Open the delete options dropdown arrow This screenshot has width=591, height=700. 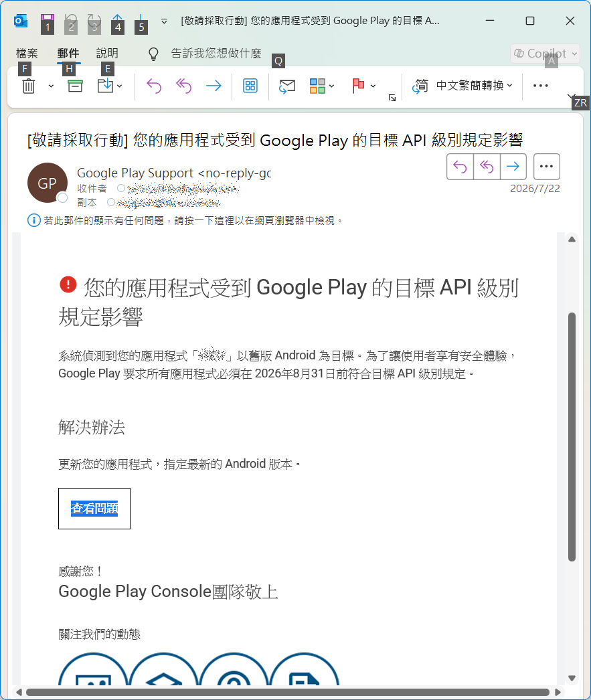51,86
